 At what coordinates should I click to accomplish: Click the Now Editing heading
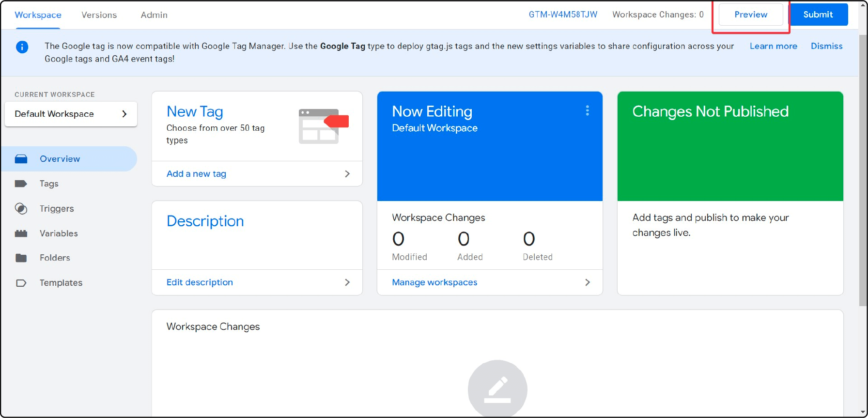coord(432,112)
